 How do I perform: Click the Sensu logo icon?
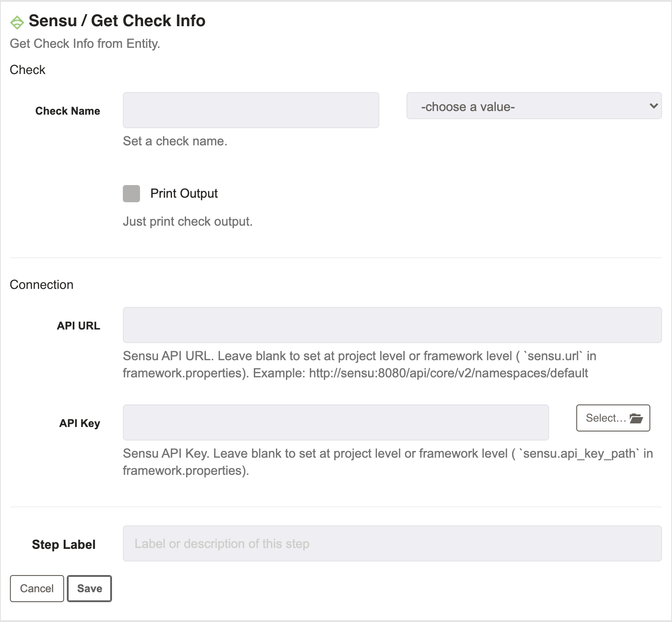17,22
